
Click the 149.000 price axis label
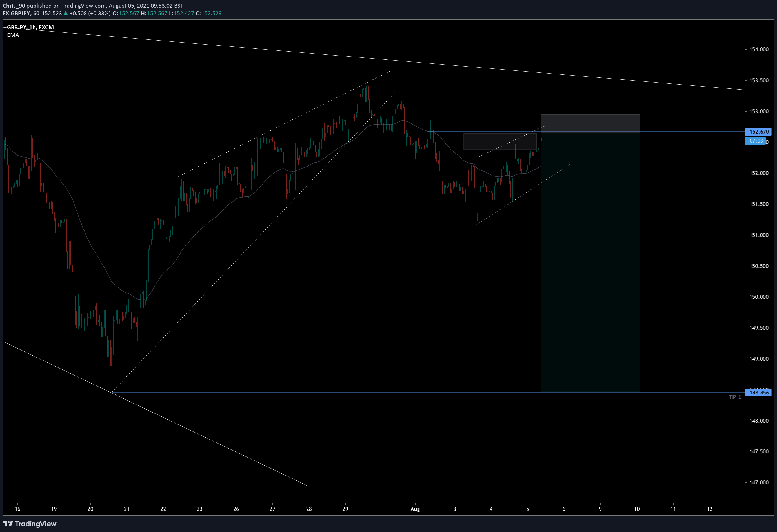pos(759,359)
